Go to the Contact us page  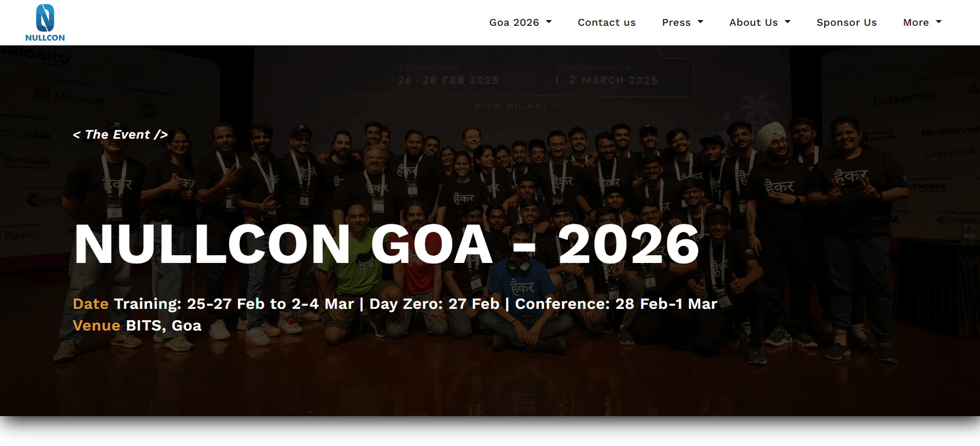coord(607,22)
